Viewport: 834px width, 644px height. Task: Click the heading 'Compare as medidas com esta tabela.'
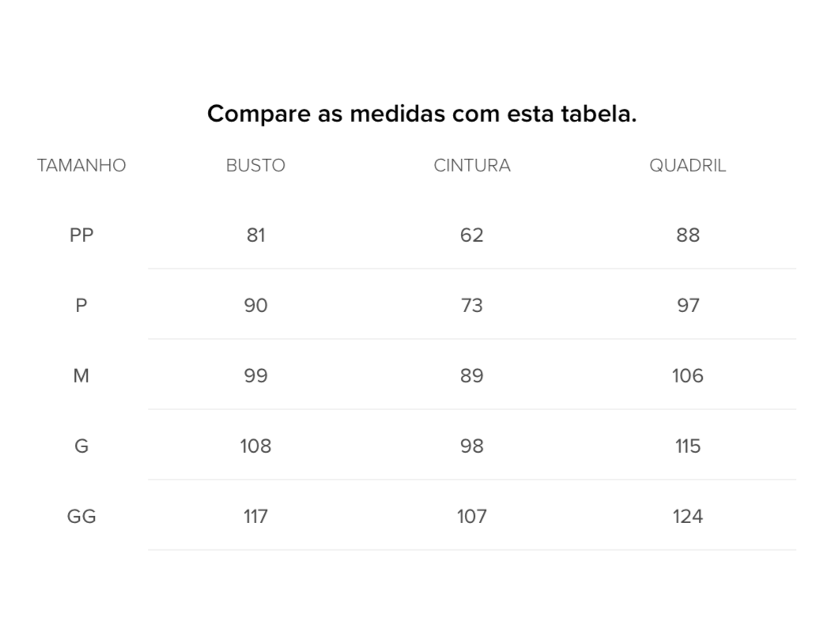(x=421, y=114)
